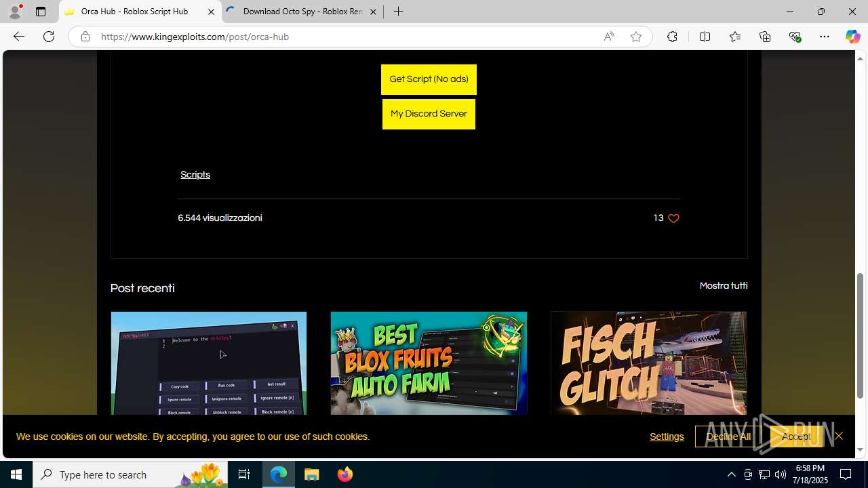Click the browser Back arrow

(18, 37)
